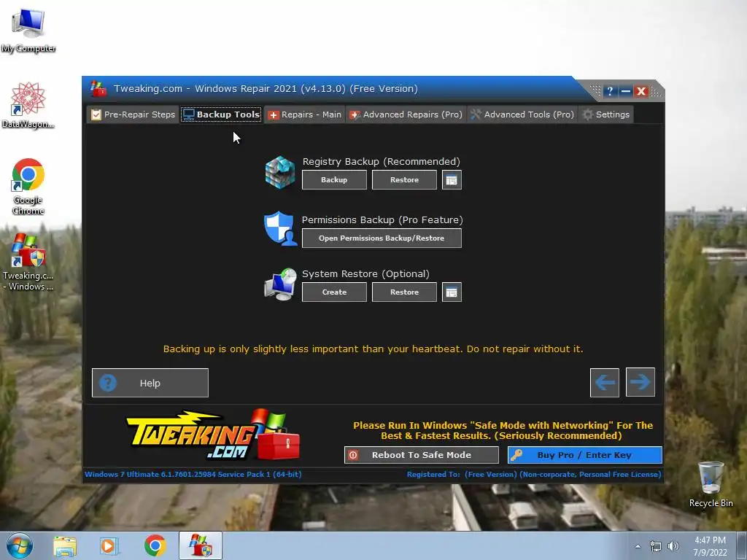This screenshot has width=747, height=560.
Task: Click the Registry Backup (Recommended) label
Action: pyautogui.click(x=381, y=161)
